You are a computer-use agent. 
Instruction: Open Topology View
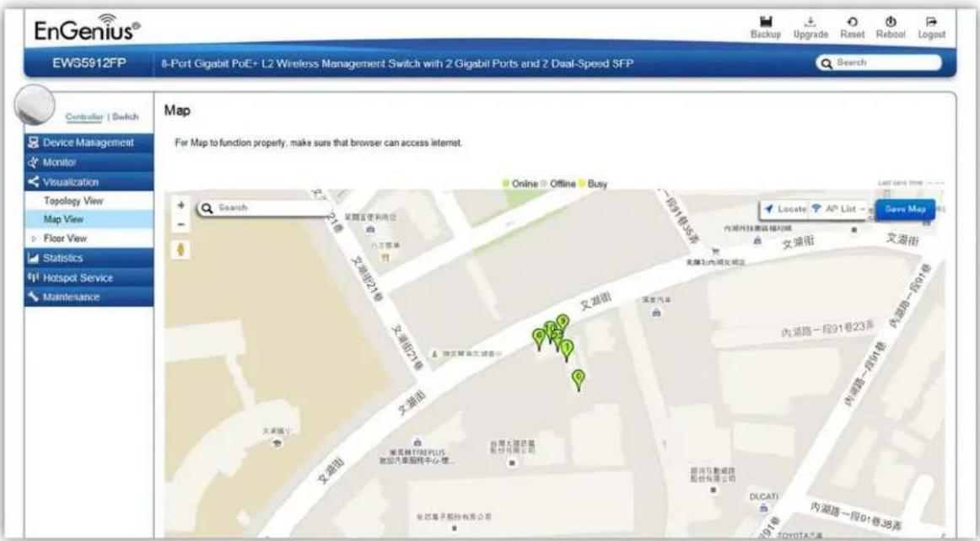click(89, 201)
